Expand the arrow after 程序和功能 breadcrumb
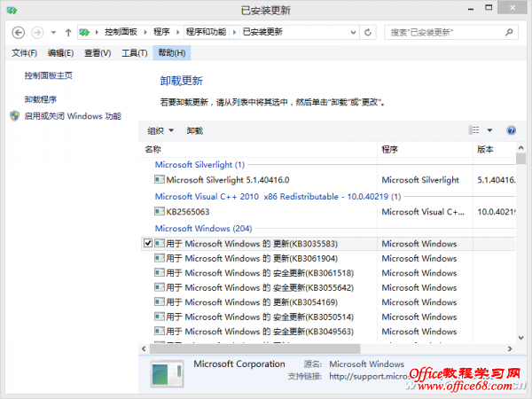Image resolution: width=532 pixels, height=399 pixels. pos(234,32)
